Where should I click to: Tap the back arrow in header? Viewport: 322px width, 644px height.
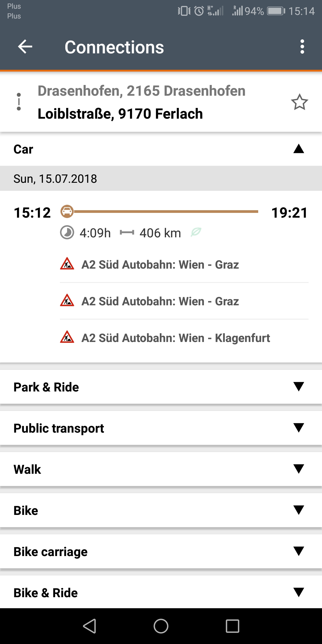point(25,47)
